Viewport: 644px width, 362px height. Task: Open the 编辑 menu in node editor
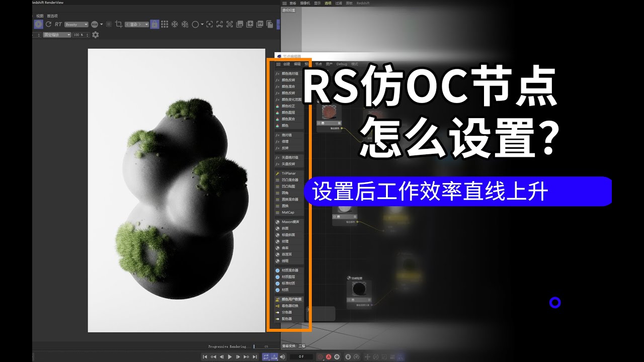[x=297, y=64]
